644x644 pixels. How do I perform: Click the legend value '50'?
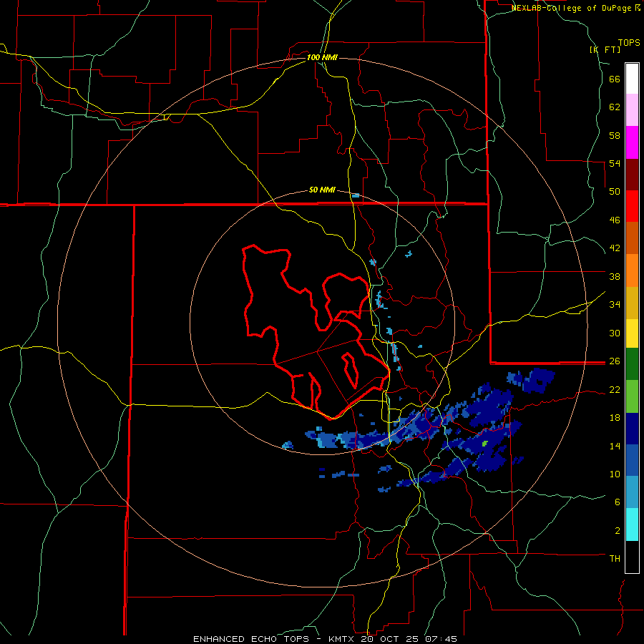coord(615,192)
